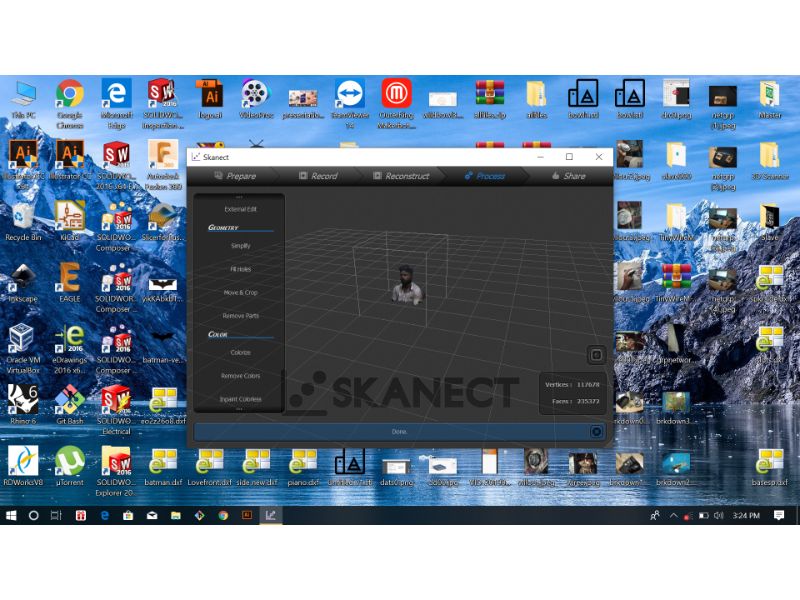This screenshot has height=600, width=800.
Task: Click the reset view icon in the viewport
Action: tap(596, 355)
